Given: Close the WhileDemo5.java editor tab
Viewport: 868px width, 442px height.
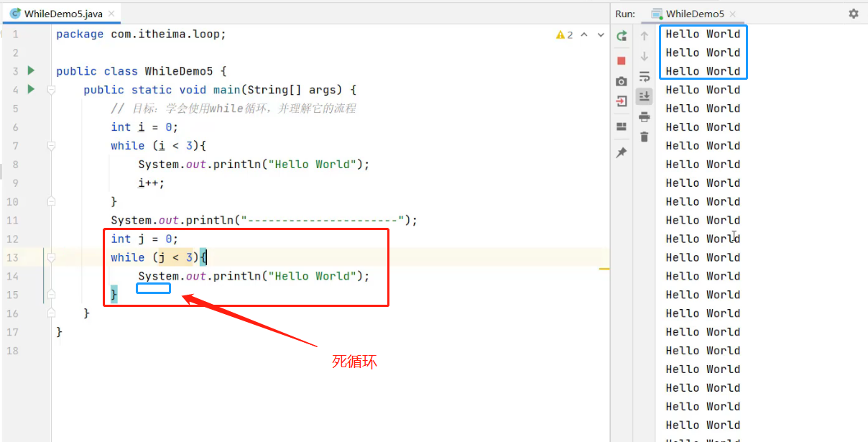Looking at the screenshot, I should coord(110,14).
